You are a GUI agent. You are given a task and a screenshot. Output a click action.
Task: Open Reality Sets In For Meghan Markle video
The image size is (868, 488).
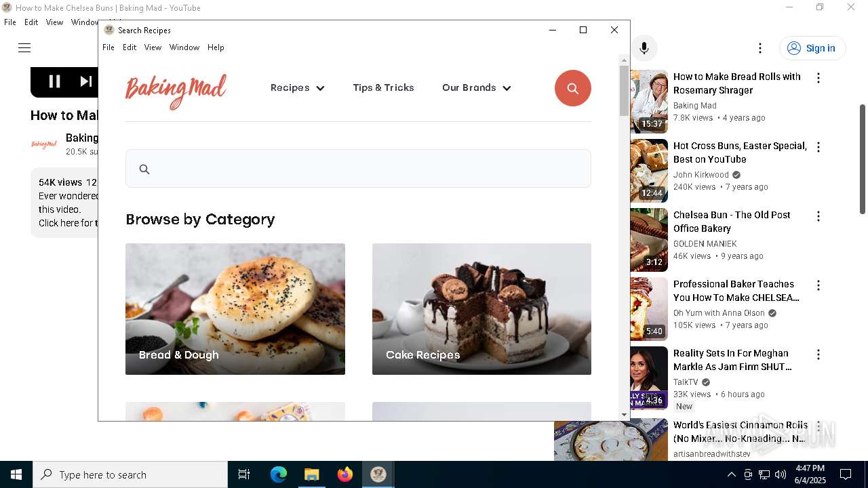[732, 360]
